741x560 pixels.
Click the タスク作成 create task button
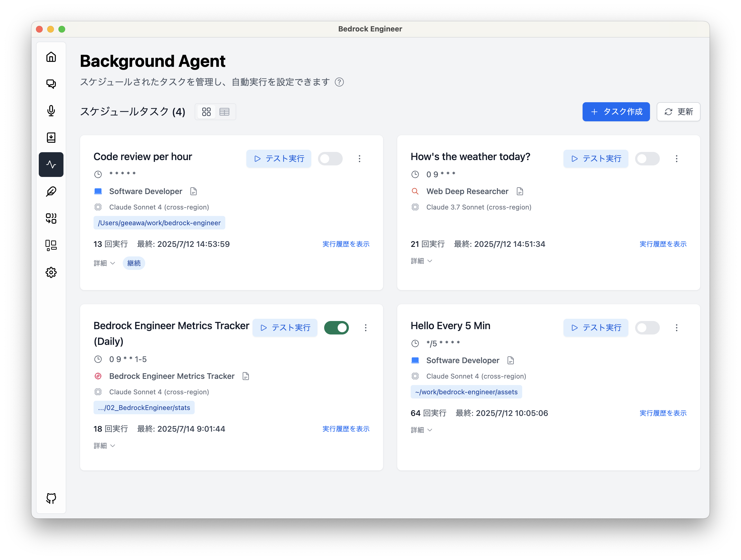click(x=616, y=112)
